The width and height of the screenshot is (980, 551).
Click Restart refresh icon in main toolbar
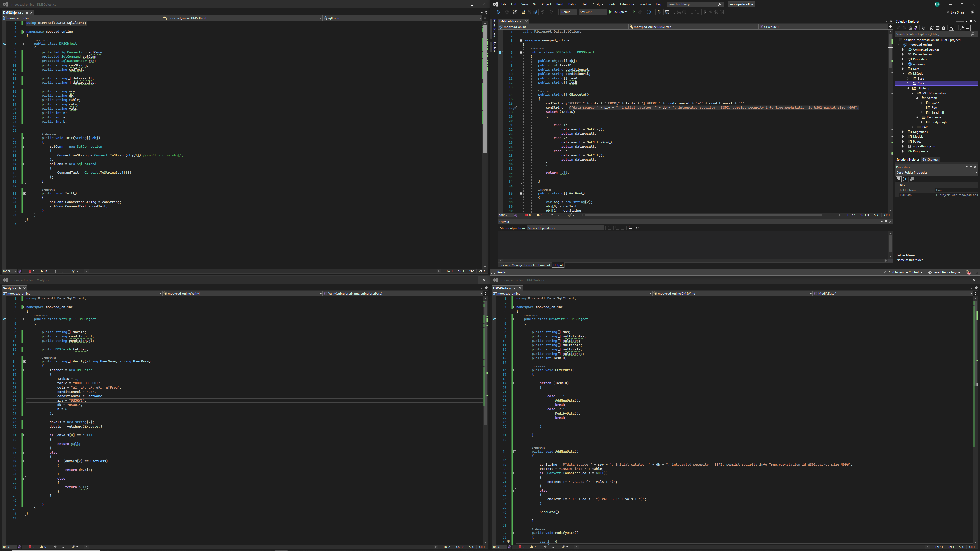649,12
